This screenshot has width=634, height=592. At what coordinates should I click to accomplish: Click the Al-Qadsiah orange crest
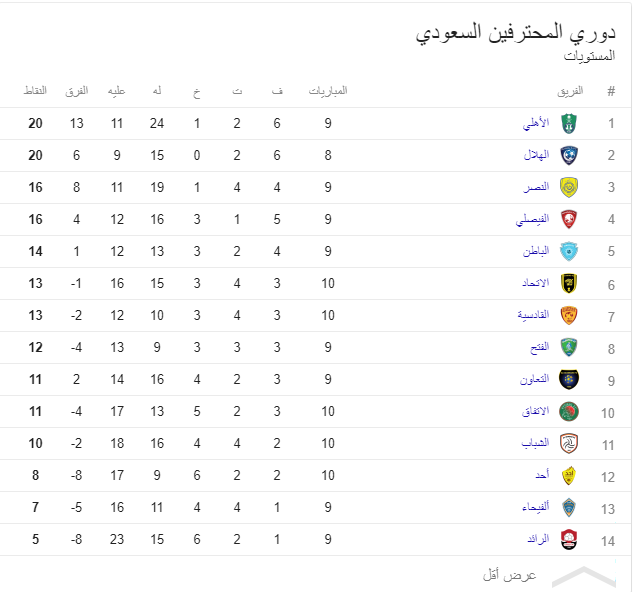pyautogui.click(x=569, y=315)
